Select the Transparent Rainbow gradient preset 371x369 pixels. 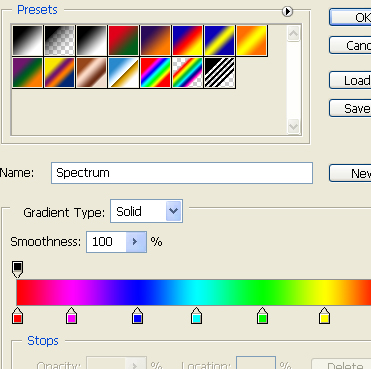pyautogui.click(x=188, y=73)
